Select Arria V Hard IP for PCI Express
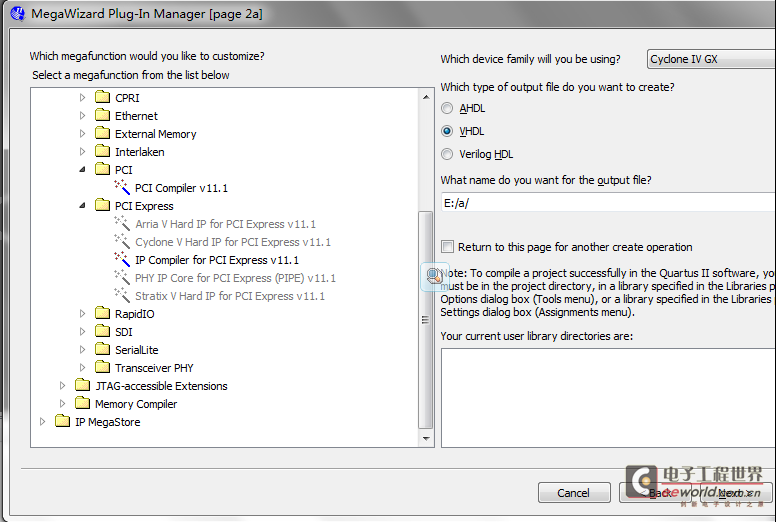 point(225,224)
